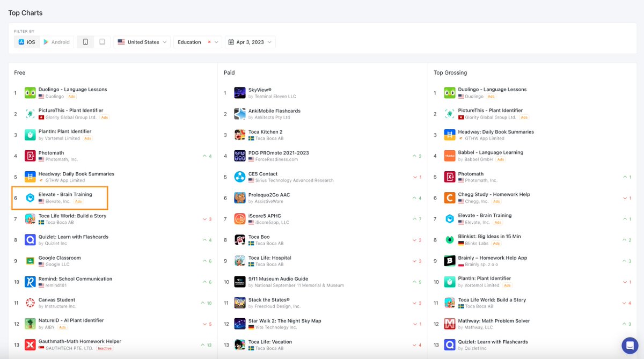The image size is (644, 359).
Task: Click the Elevate icon in Free chart
Action: pos(30,198)
